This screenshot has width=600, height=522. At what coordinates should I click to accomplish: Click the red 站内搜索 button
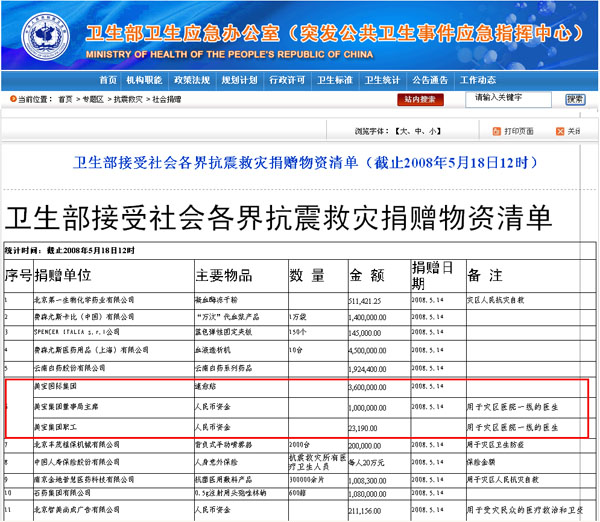(x=420, y=100)
